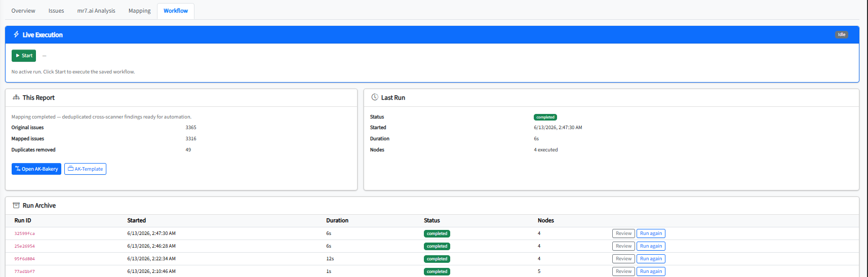Click the This Report hierarchy icon
This screenshot has height=277, width=868.
(16, 97)
